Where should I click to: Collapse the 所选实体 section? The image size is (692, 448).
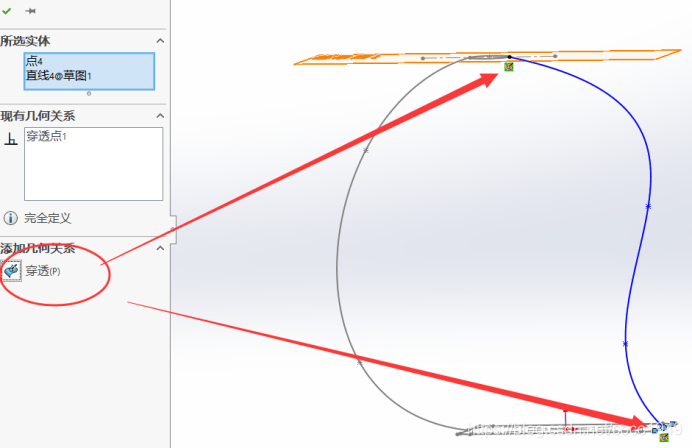[x=160, y=41]
